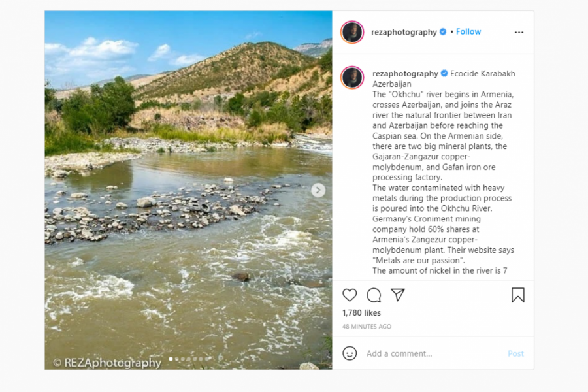Screen dimensions: 588x392
Task: Click the verified badge in the post header
Action: (x=443, y=32)
